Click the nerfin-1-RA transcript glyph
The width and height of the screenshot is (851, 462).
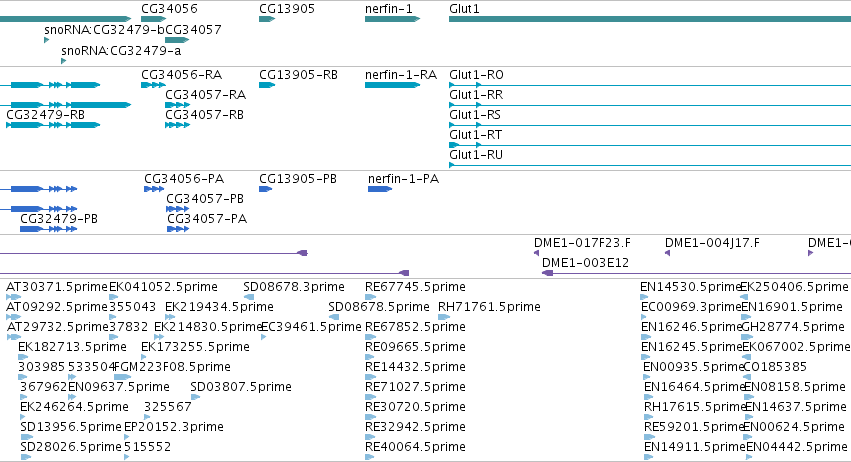(392, 85)
